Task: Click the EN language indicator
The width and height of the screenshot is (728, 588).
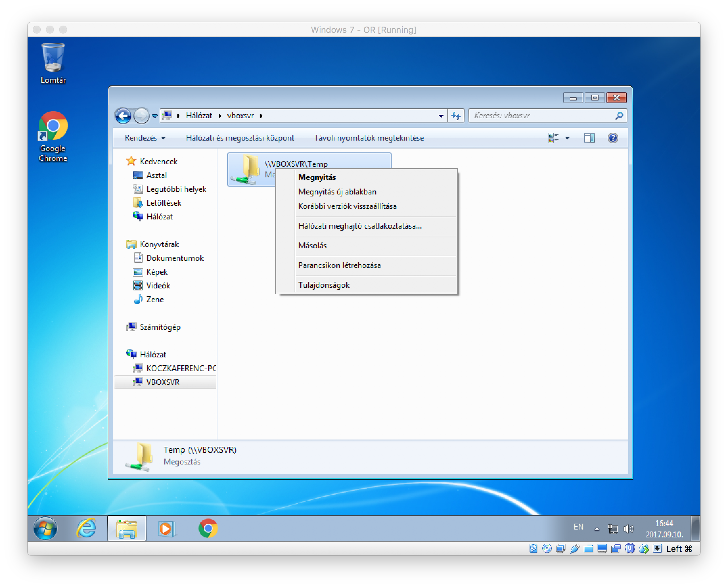Action: (x=579, y=528)
